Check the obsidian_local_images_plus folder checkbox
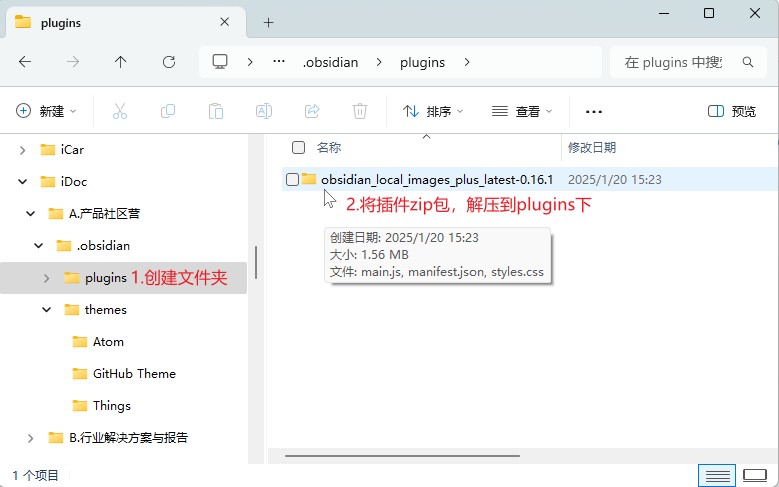 [292, 180]
